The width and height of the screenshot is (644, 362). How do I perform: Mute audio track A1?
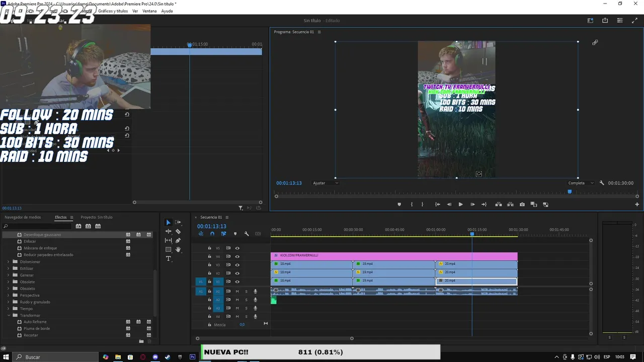(237, 291)
